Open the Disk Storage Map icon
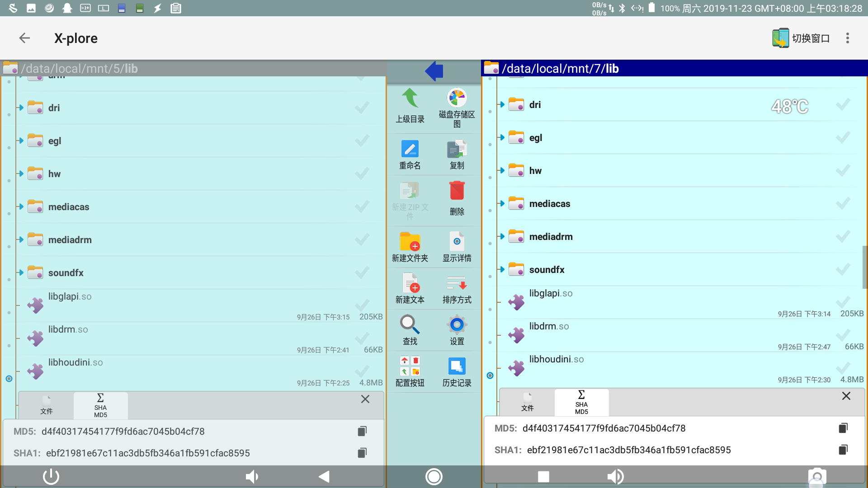This screenshot has height=488, width=868. (457, 98)
